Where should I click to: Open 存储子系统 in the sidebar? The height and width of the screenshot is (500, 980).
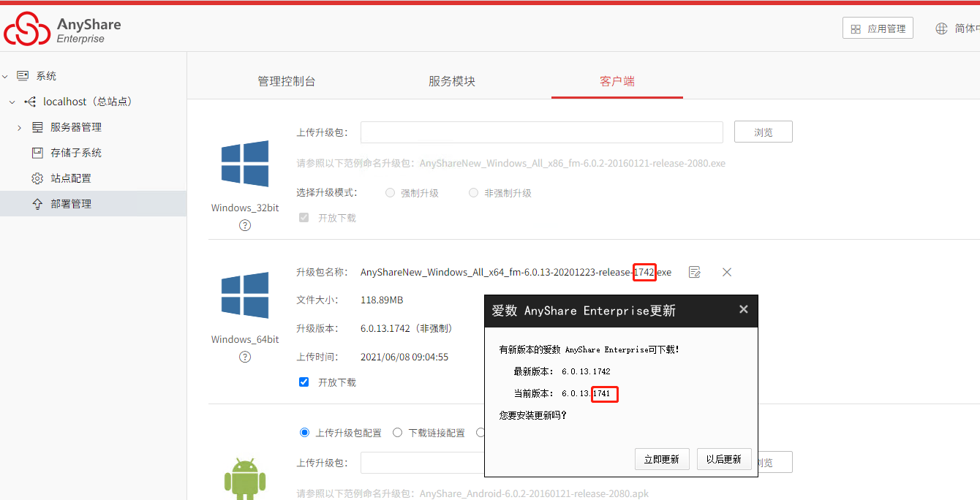click(x=76, y=153)
